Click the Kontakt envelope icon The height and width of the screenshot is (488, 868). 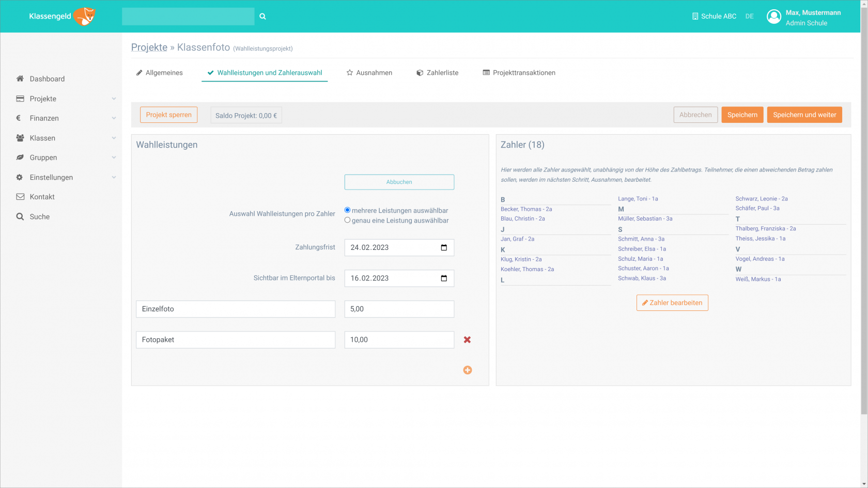pos(20,197)
